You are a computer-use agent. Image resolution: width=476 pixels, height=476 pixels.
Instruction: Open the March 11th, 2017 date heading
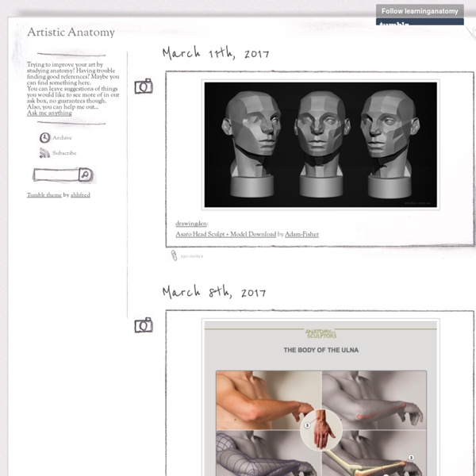coord(216,53)
